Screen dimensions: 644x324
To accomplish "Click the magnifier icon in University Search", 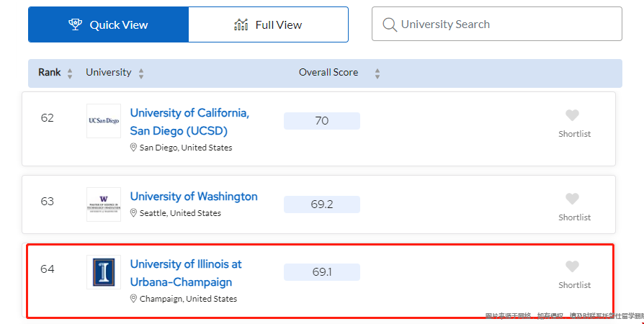I will click(390, 24).
